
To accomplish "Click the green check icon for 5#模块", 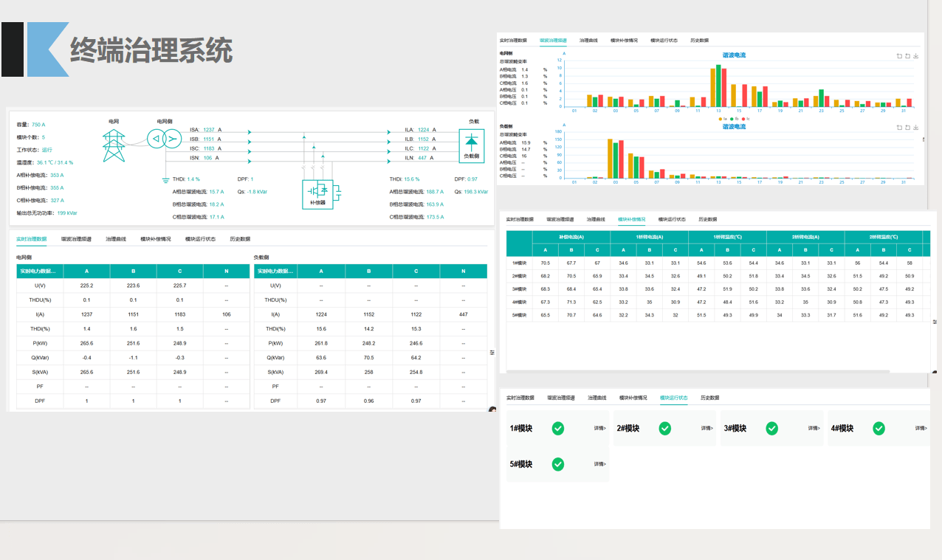I will [558, 464].
